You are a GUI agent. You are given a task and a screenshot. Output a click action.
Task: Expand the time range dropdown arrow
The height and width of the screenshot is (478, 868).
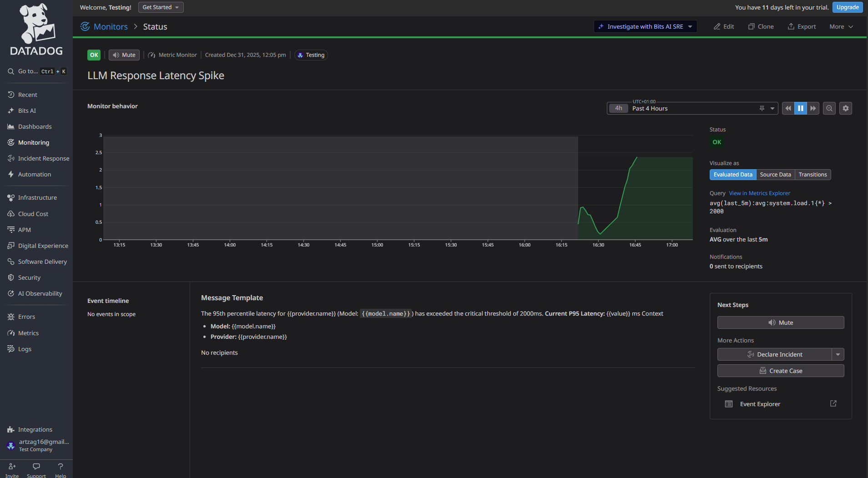coord(772,108)
